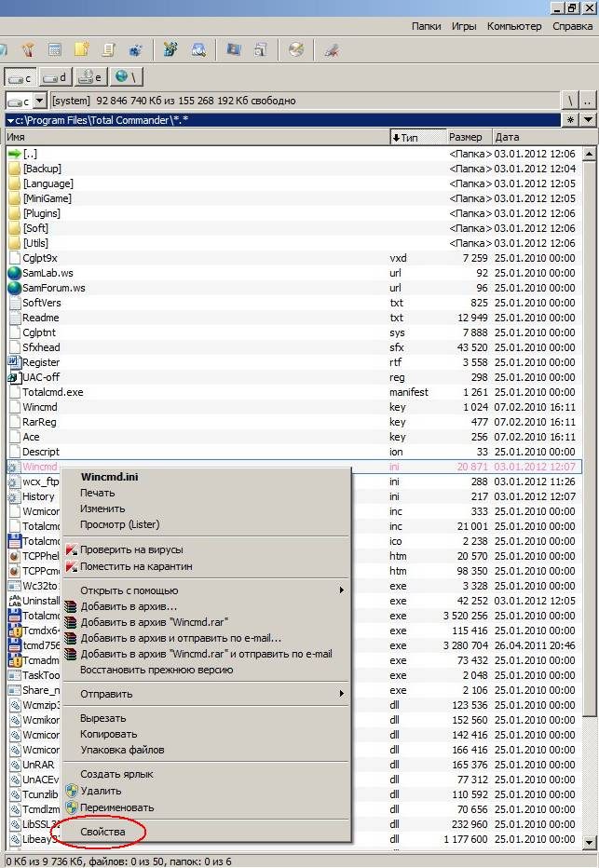Click the CD disc toolbar icon
Screen dimensions: 599x868
(296, 49)
